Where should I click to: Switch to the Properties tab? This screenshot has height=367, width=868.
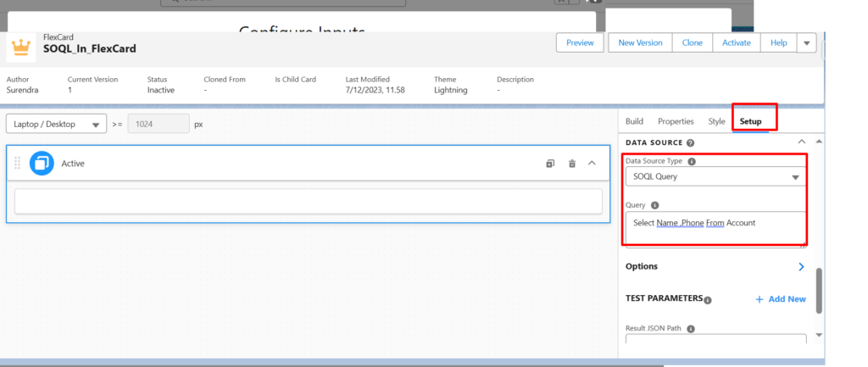pyautogui.click(x=676, y=121)
